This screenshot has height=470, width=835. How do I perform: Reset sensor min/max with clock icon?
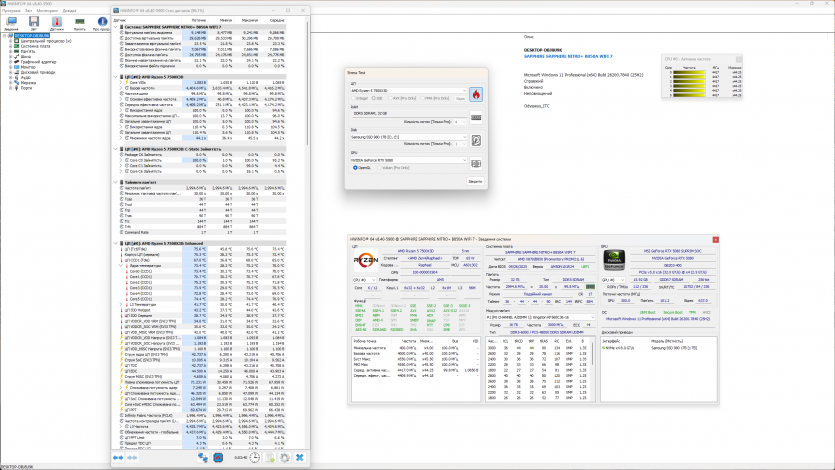point(256,458)
